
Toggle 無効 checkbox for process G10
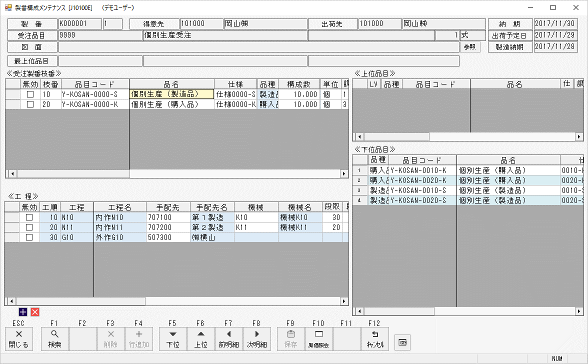[29, 237]
